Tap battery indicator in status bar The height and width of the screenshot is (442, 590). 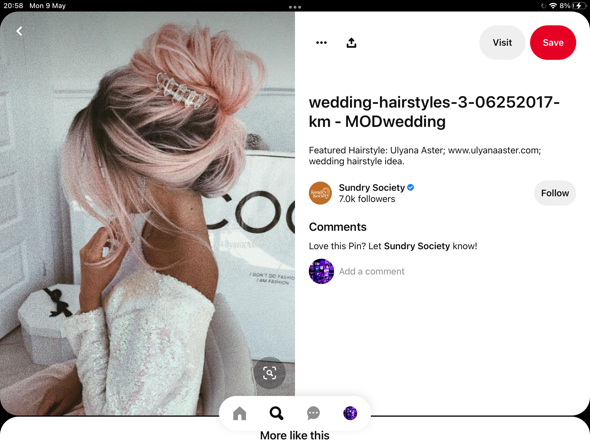pyautogui.click(x=578, y=6)
